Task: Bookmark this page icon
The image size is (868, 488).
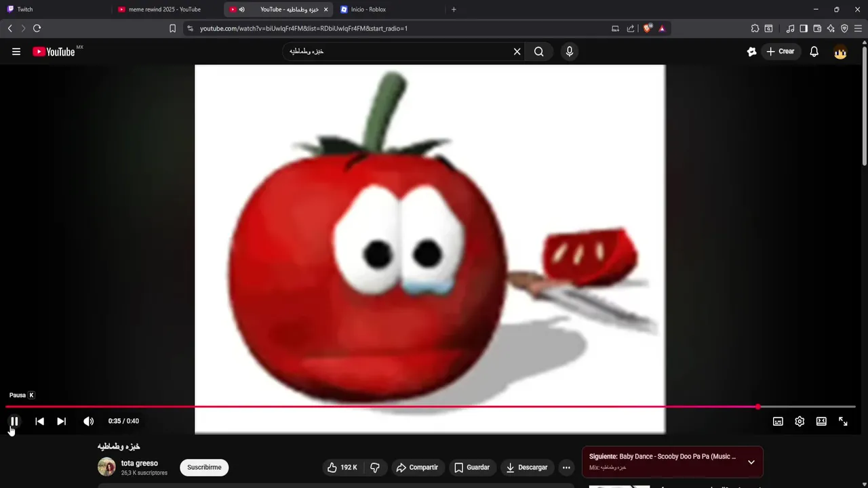Action: tap(172, 28)
